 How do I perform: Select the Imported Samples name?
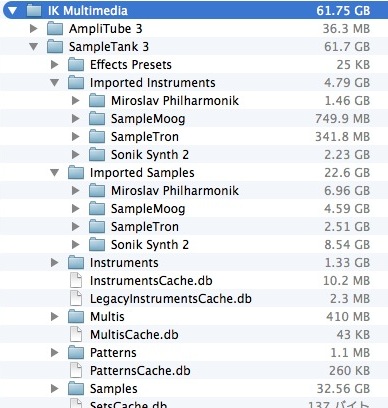(x=142, y=173)
